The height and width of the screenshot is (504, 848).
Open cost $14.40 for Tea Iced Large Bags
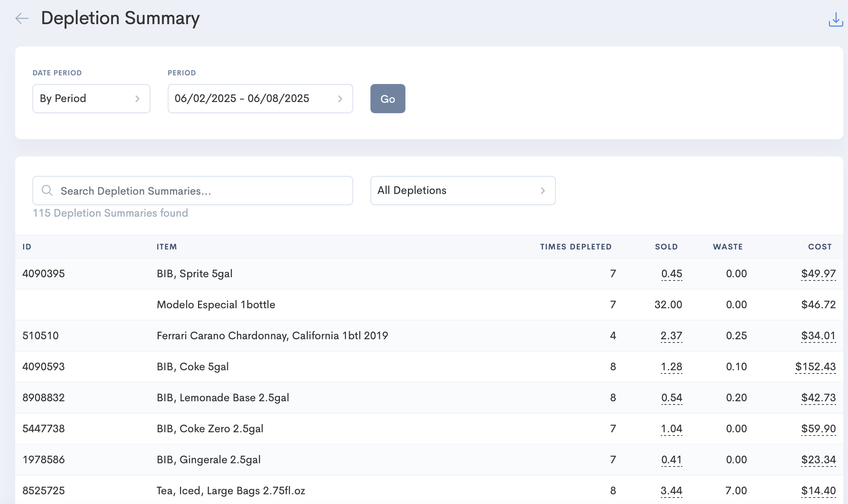(x=818, y=491)
